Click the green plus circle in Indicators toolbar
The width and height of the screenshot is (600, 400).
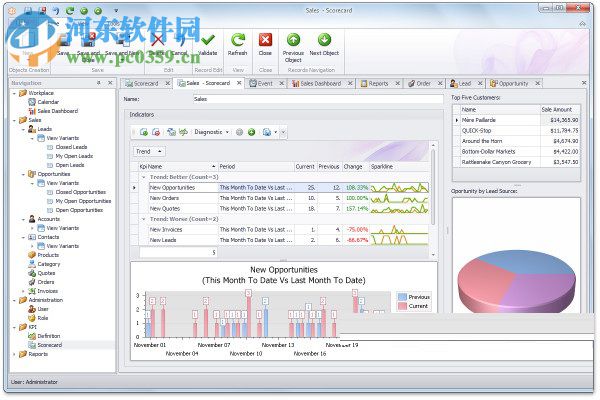pos(251,132)
